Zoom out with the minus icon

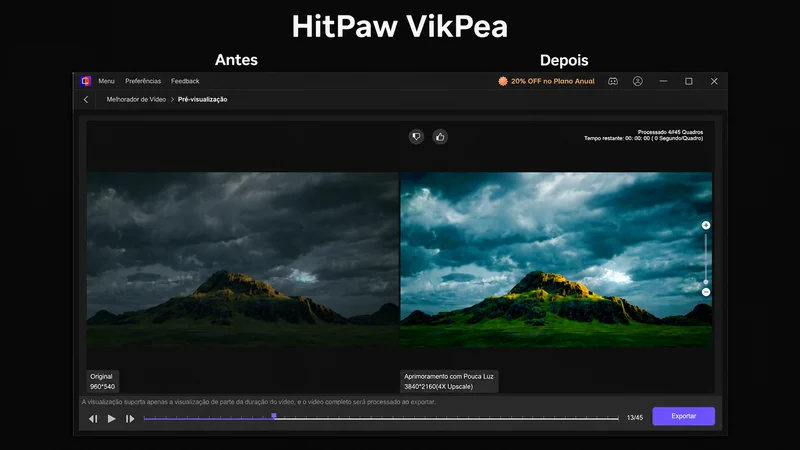(x=706, y=292)
